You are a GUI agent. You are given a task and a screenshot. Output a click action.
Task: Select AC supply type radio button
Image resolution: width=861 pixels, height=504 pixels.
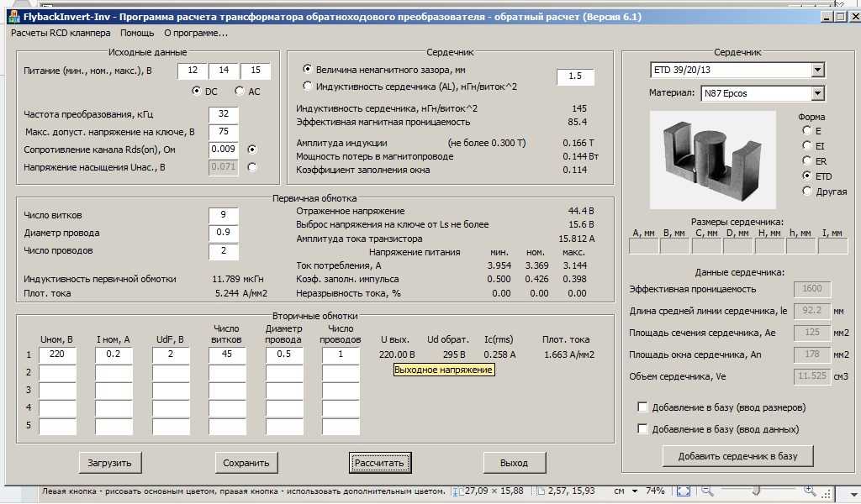coord(239,91)
